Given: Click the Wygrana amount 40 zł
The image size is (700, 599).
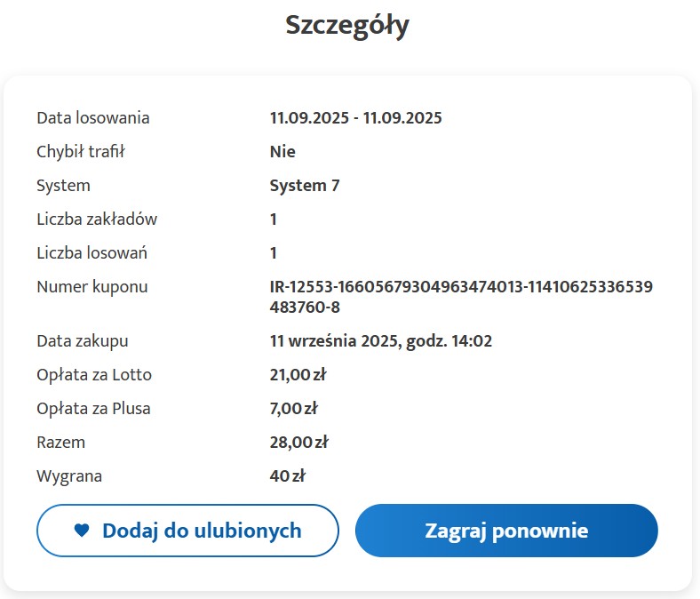Looking at the screenshot, I should (x=288, y=476).
